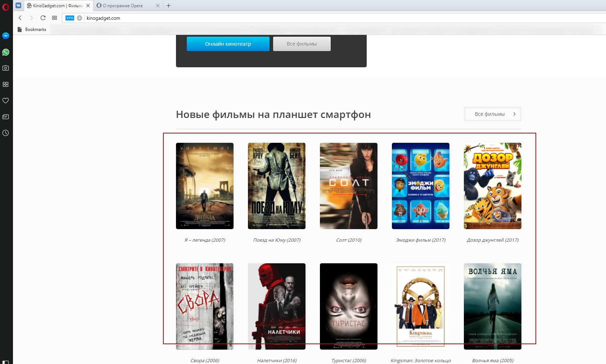Click the title Туристас (2006)
Image resolution: width=606 pixels, height=364 pixels.
coord(349,360)
